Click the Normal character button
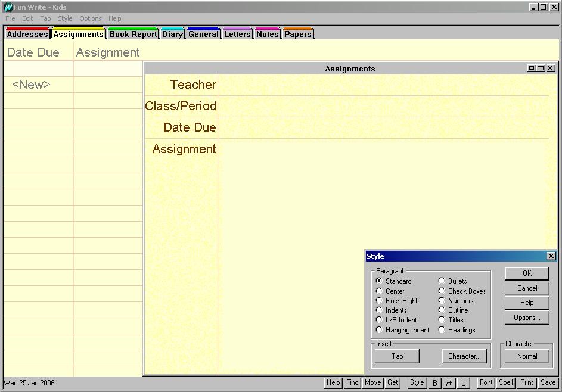Viewport: 562px width, 392px height. 527,356
